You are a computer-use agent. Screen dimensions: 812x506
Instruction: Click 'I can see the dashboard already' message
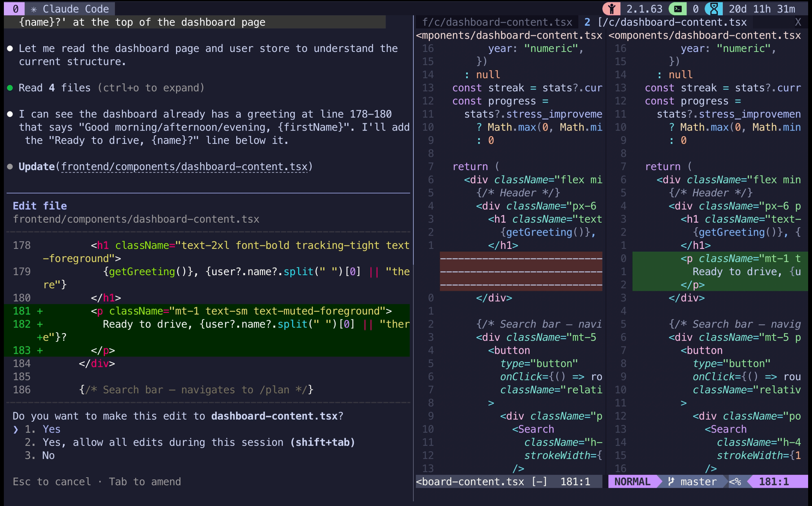click(x=214, y=127)
